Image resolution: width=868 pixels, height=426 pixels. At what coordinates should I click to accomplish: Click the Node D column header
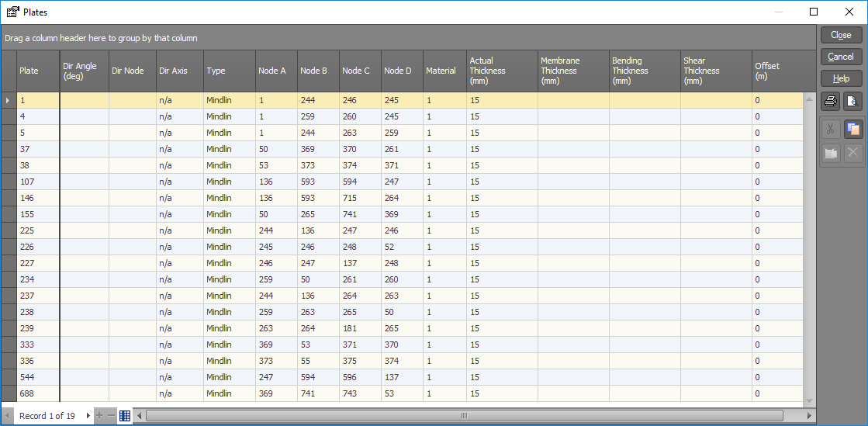pos(402,71)
